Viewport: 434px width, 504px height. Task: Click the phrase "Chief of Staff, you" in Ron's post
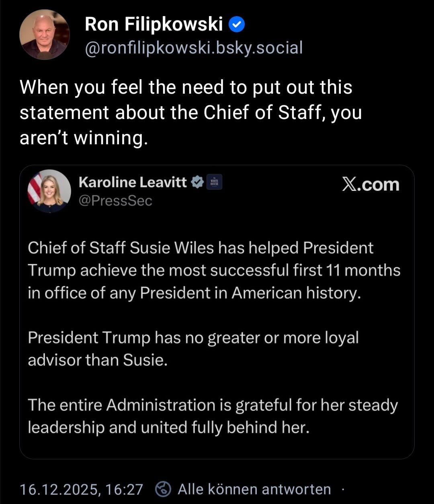pos(283,113)
